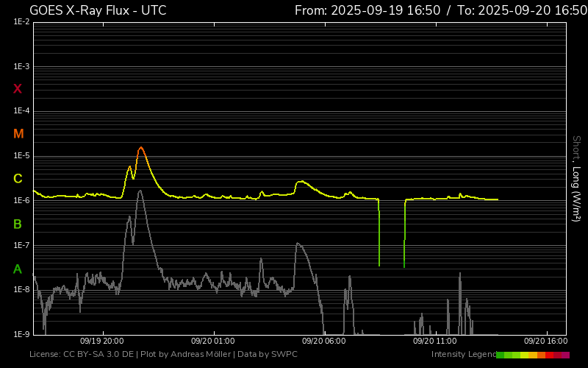Select the yellow C flare class label

pyautogui.click(x=18, y=179)
